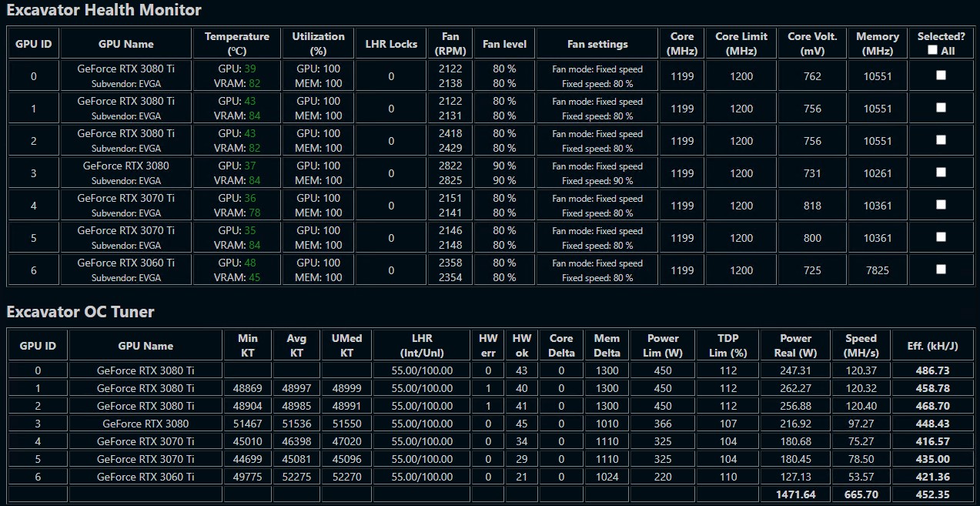Click power real value 247.31 for GPU 0

pyautogui.click(x=796, y=370)
